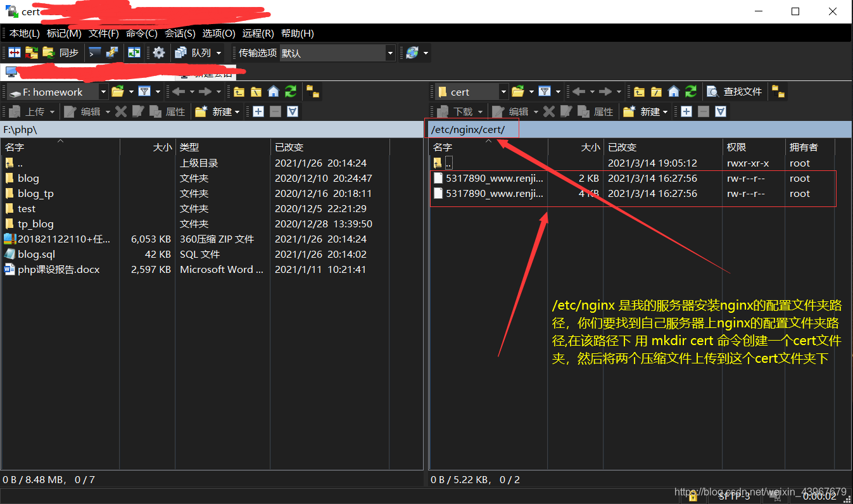853x504 pixels.
Task: Click local panel parent directory icon
Action: [238, 92]
